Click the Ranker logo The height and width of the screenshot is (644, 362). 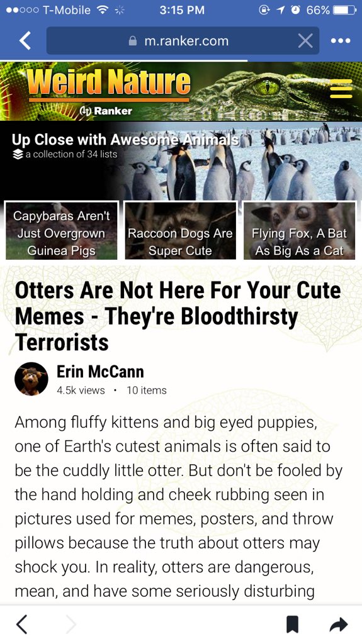(106, 111)
